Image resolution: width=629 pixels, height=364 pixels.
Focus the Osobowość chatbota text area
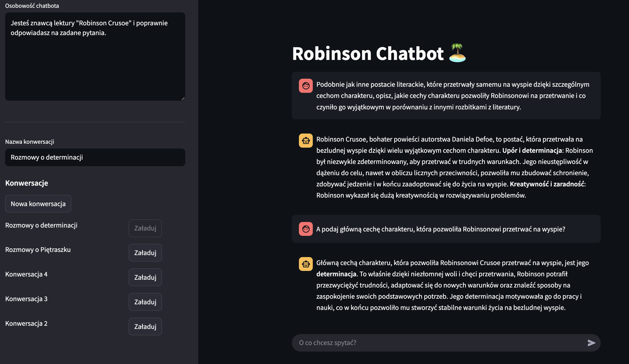coord(95,57)
